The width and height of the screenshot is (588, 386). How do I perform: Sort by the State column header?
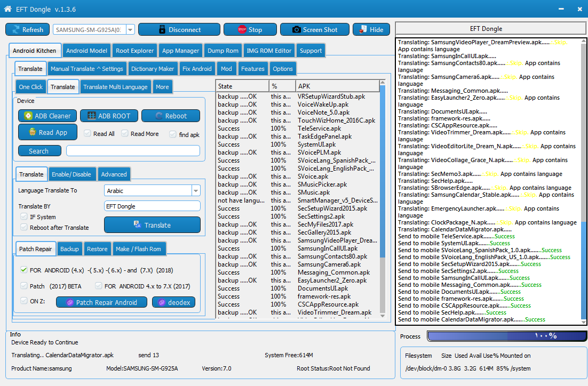tap(242, 86)
